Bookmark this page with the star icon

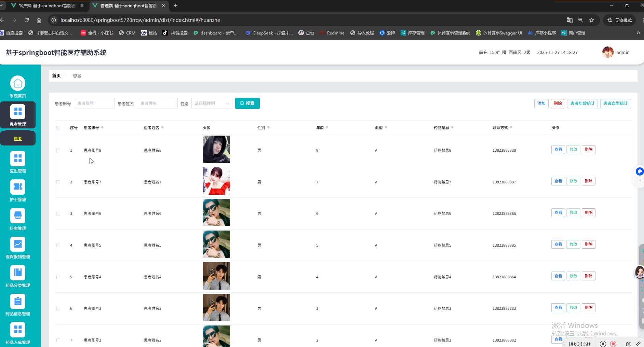pyautogui.click(x=592, y=20)
